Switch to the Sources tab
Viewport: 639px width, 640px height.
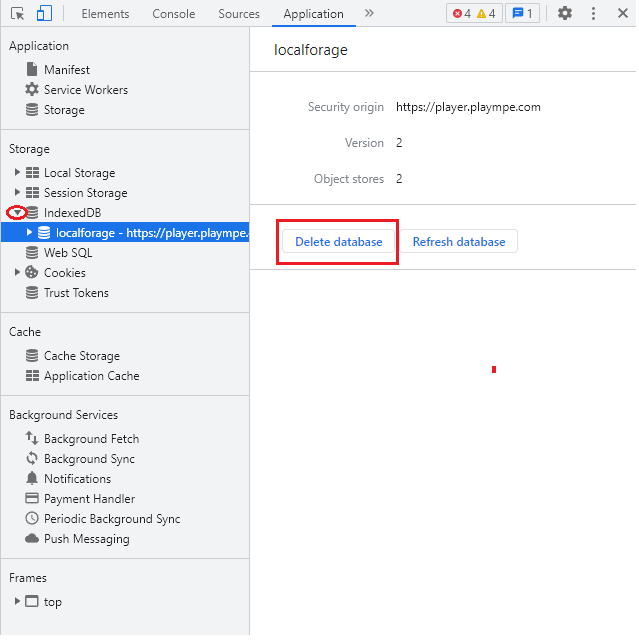point(240,14)
